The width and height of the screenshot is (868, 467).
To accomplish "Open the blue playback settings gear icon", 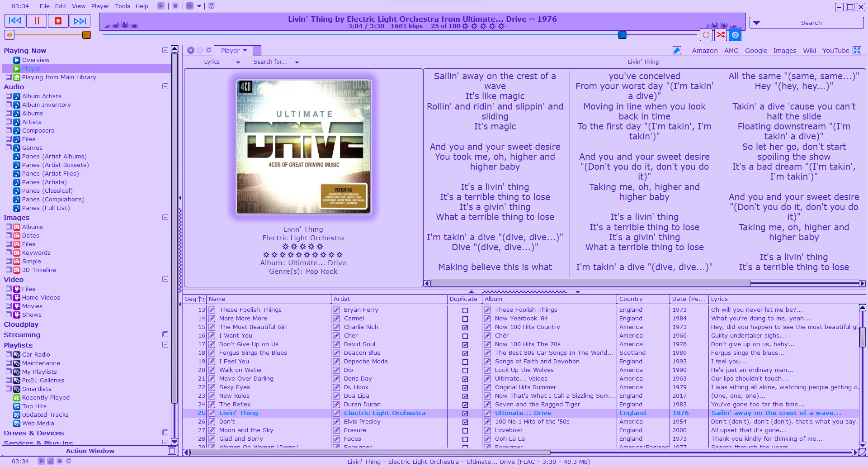I will (735, 35).
